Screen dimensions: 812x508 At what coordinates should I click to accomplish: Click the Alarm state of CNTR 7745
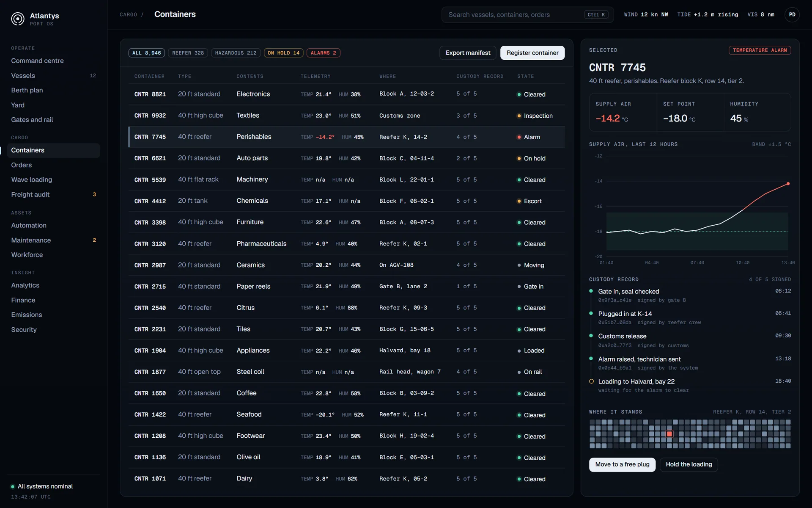click(x=529, y=137)
